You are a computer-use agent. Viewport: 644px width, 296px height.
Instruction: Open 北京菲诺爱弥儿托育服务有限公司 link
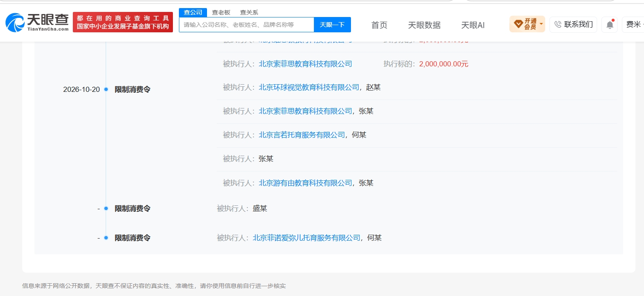tap(307, 238)
